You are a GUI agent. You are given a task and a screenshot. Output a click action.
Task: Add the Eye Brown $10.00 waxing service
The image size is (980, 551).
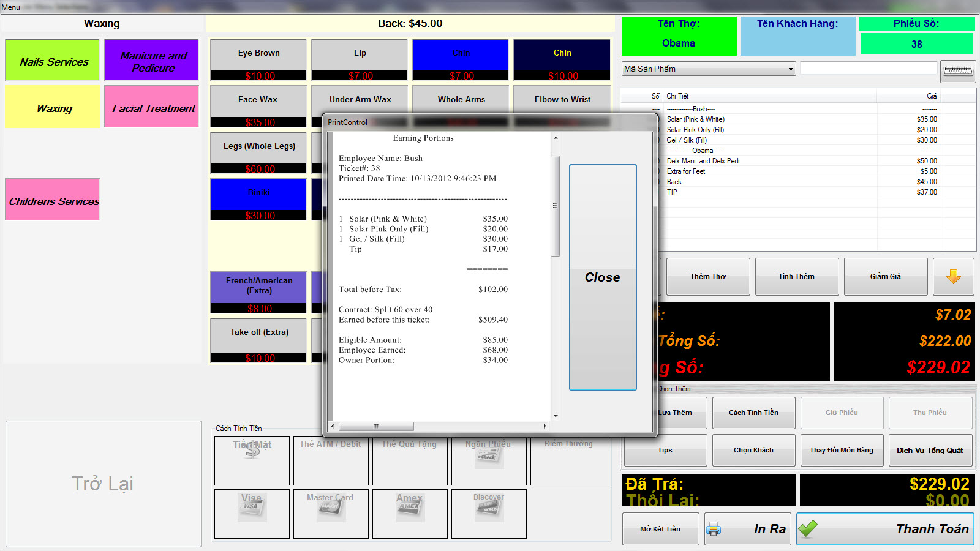tap(258, 59)
